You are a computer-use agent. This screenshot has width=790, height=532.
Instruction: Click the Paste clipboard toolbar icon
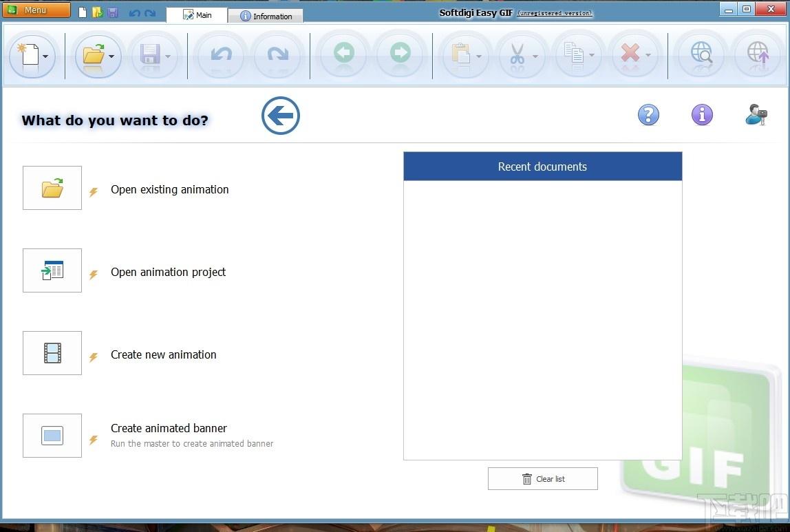click(x=460, y=54)
